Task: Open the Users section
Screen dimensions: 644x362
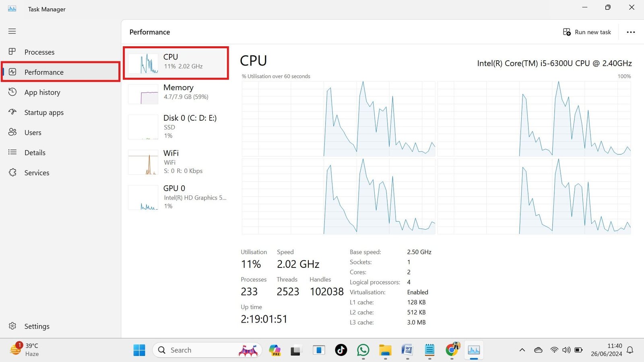Action: tap(33, 132)
